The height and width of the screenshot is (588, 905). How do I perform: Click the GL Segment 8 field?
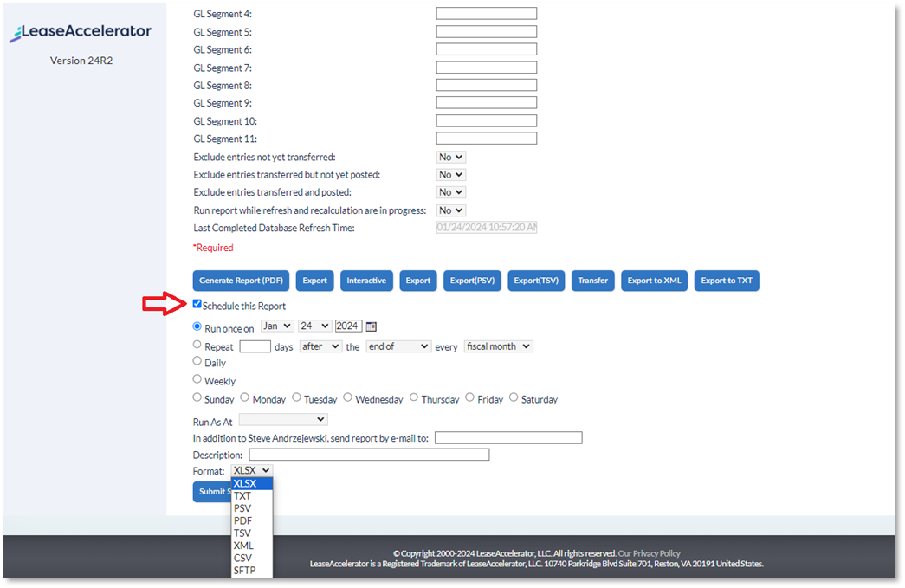(x=487, y=85)
